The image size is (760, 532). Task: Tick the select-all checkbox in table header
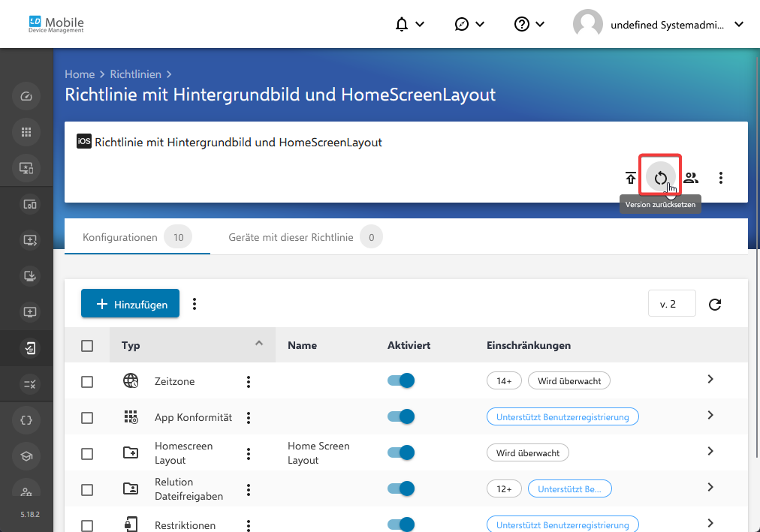pos(87,346)
